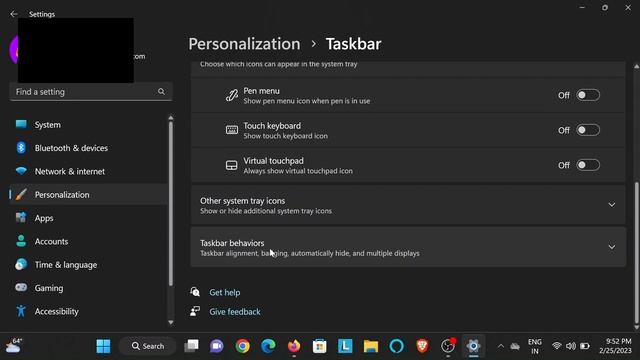Viewport: 640px width, 360px height.
Task: Click the battery icon in system tray
Action: coord(585,346)
